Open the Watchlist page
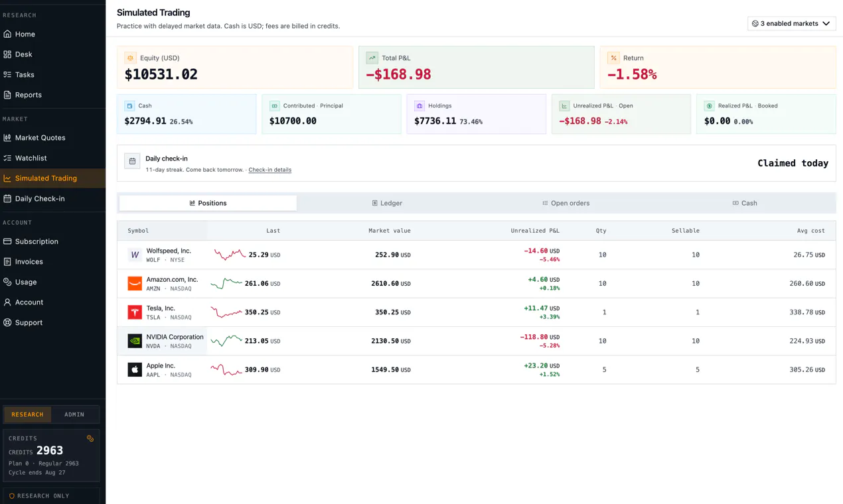 [31, 158]
